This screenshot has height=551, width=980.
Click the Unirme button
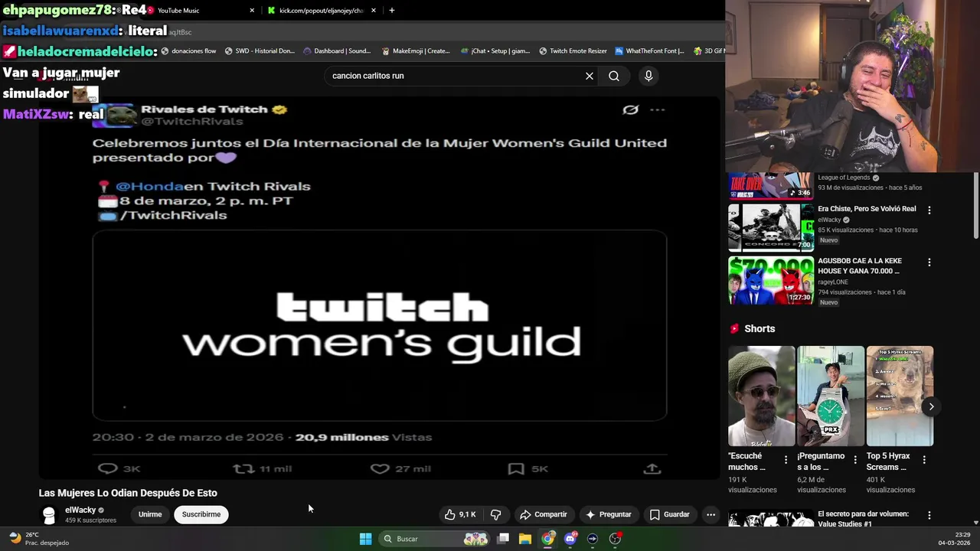(x=150, y=514)
